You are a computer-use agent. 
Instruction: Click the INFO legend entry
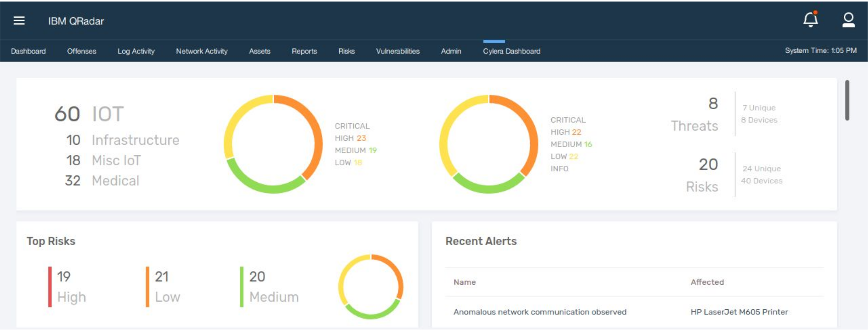(559, 169)
